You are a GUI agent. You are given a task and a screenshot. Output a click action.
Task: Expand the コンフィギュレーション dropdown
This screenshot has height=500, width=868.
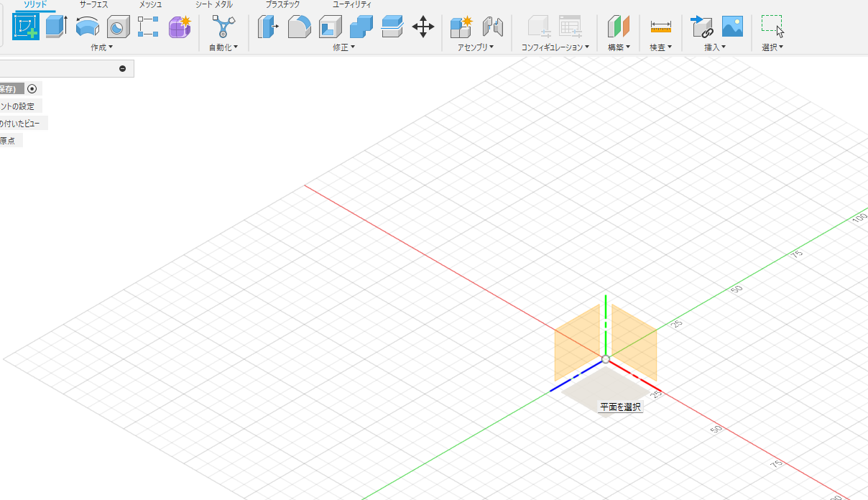pyautogui.click(x=555, y=47)
